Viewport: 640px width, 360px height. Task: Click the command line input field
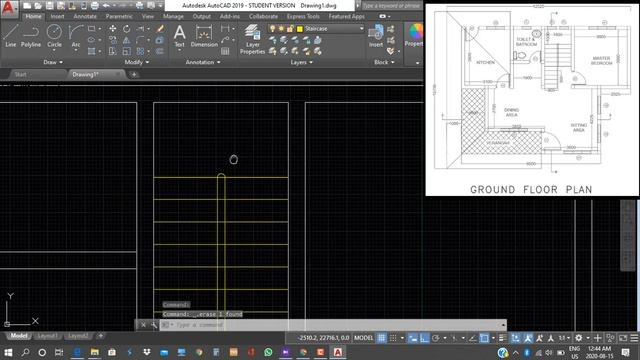(333, 325)
